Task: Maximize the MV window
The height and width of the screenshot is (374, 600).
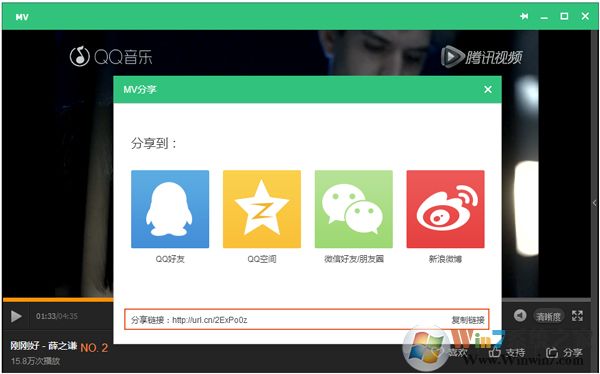Action: [x=564, y=16]
